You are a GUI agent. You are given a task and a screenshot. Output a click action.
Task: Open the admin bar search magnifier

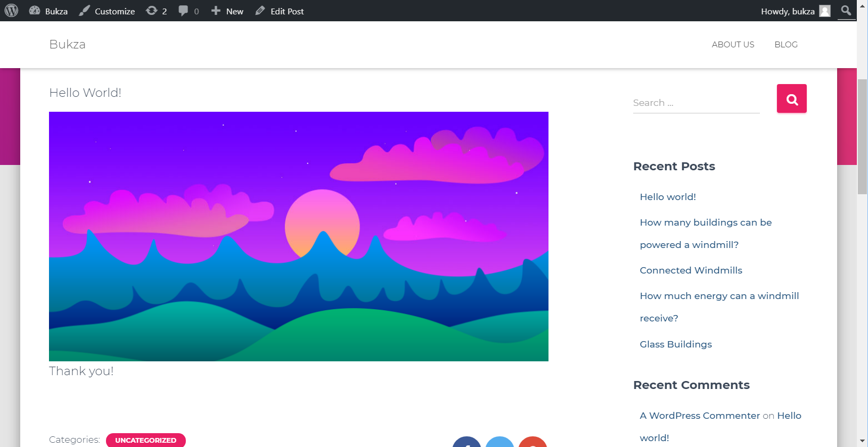click(x=846, y=11)
